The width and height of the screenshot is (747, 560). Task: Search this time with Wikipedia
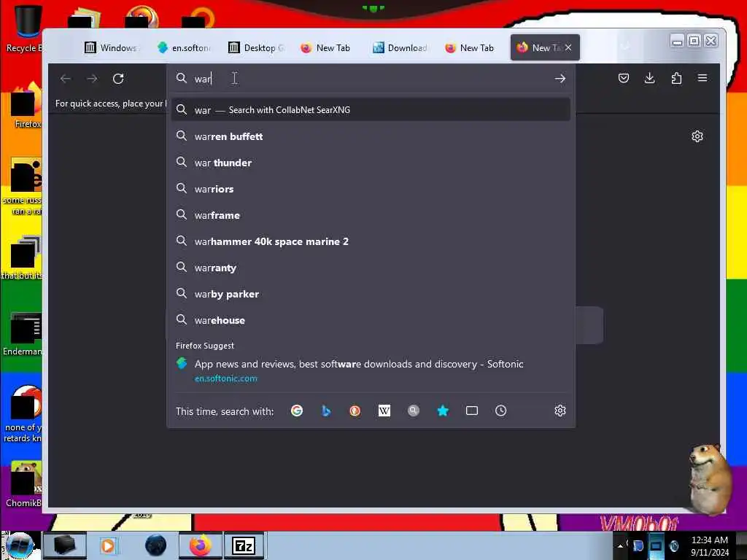point(384,411)
